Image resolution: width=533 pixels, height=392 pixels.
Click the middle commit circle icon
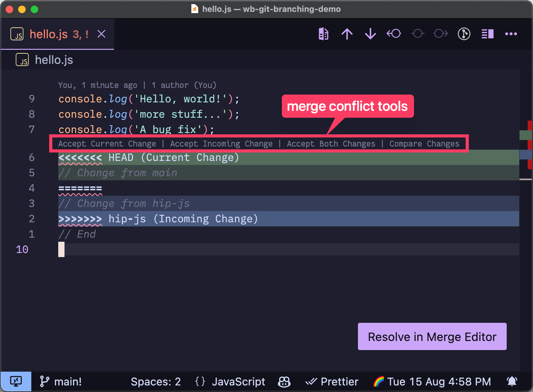pyautogui.click(x=417, y=34)
